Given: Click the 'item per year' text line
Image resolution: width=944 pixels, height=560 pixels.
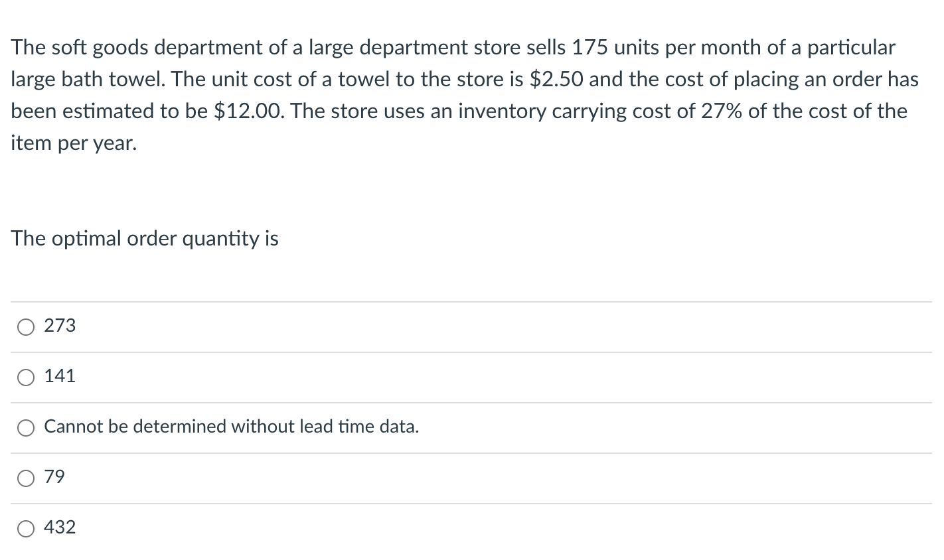Looking at the screenshot, I should coord(74,143).
